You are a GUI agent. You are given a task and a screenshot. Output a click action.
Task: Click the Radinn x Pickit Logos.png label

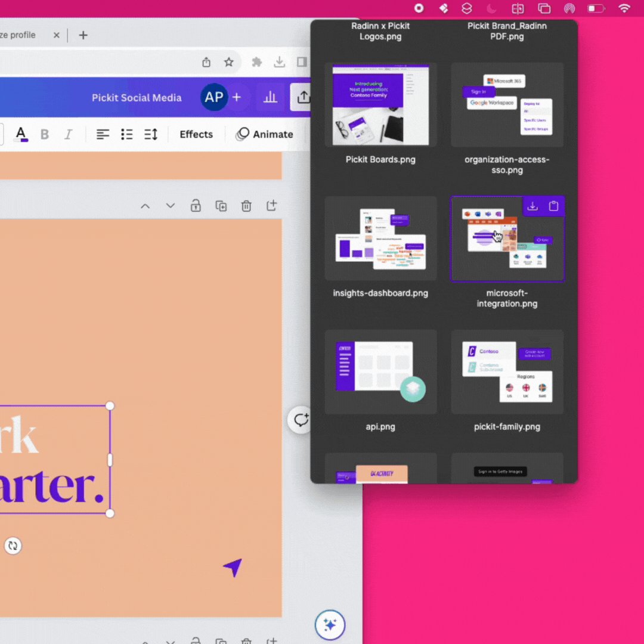[x=380, y=31]
